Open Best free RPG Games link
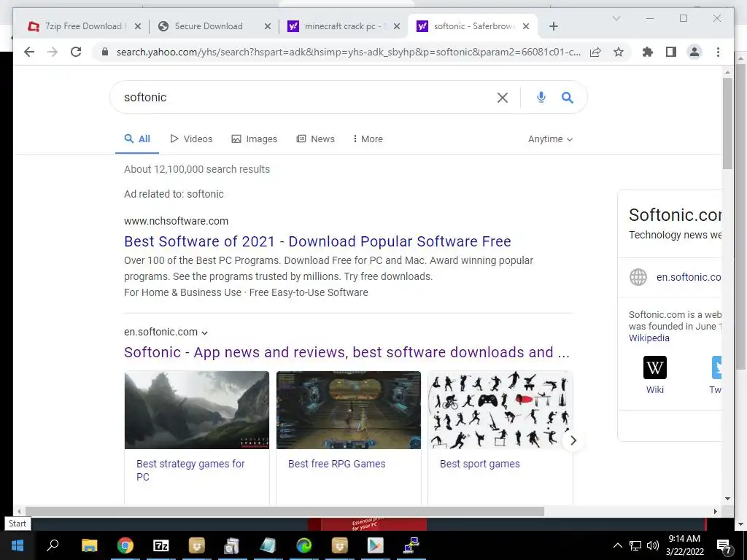The height and width of the screenshot is (560, 747). [x=336, y=464]
